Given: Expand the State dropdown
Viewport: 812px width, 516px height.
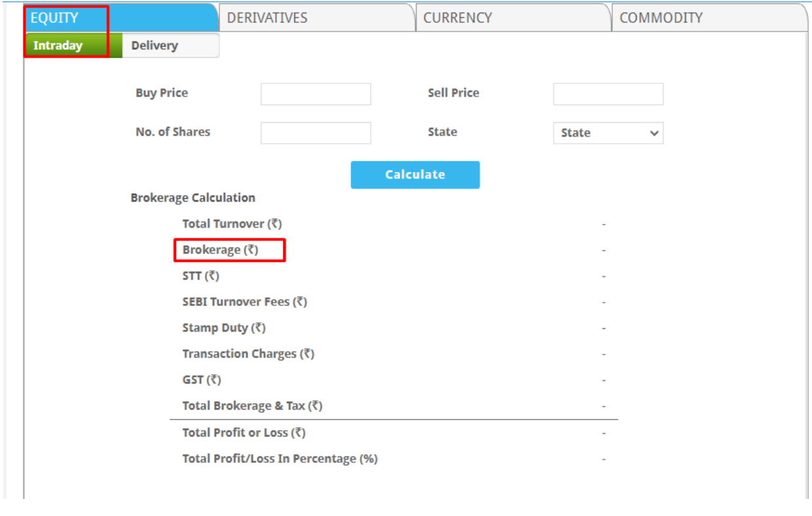Looking at the screenshot, I should pos(608,133).
